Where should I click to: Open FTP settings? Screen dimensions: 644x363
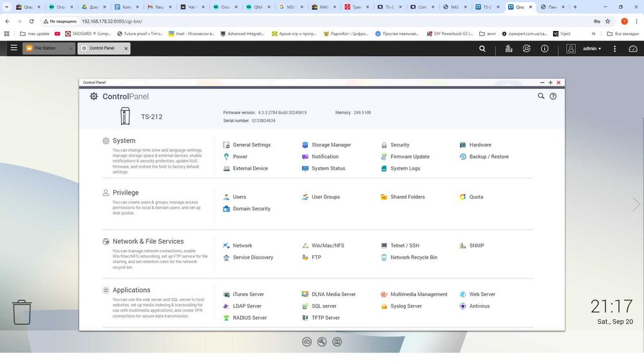(x=312, y=257)
